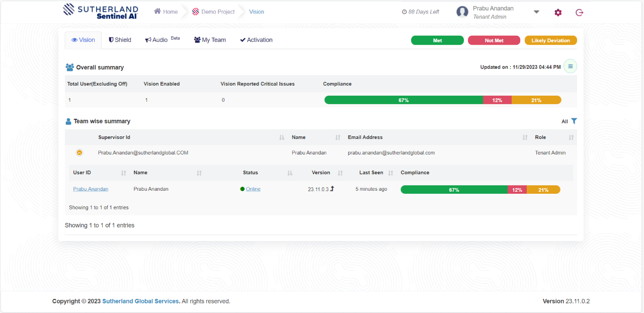
Task: Toggle sorting on the Email Address column
Action: click(x=526, y=137)
